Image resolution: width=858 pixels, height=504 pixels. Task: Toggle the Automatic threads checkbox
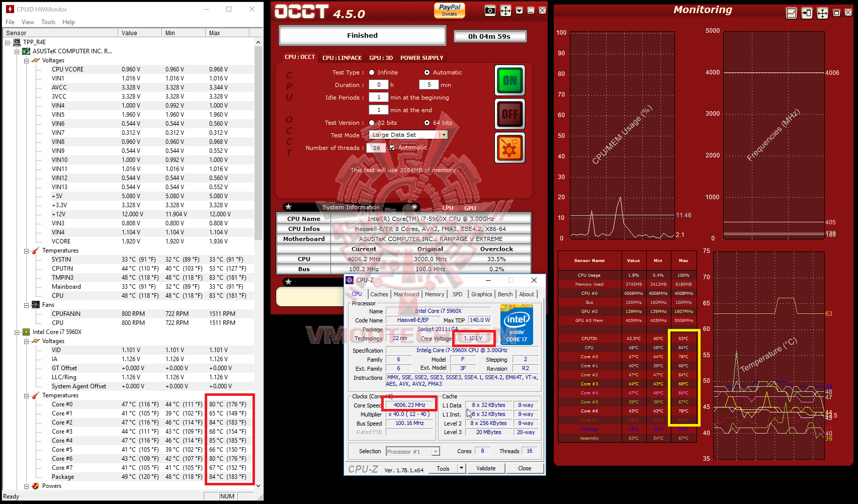coord(392,148)
